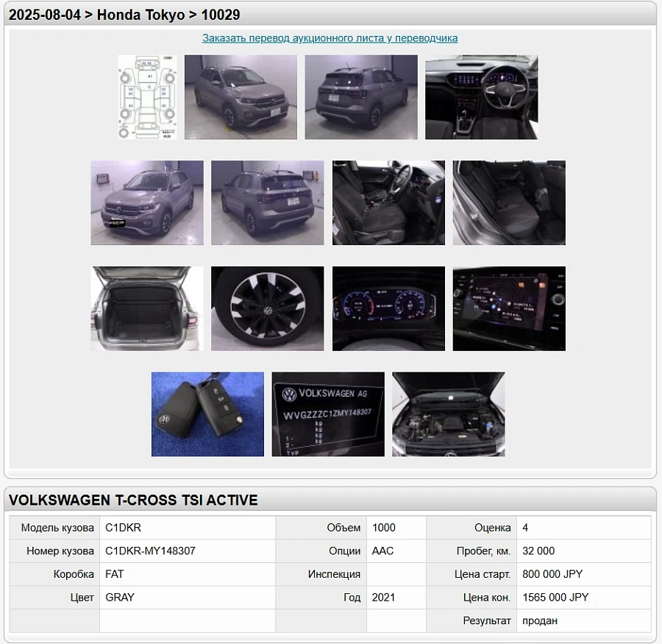
Task: Open the Volkswagen VIN plate photo
Action: click(x=328, y=414)
